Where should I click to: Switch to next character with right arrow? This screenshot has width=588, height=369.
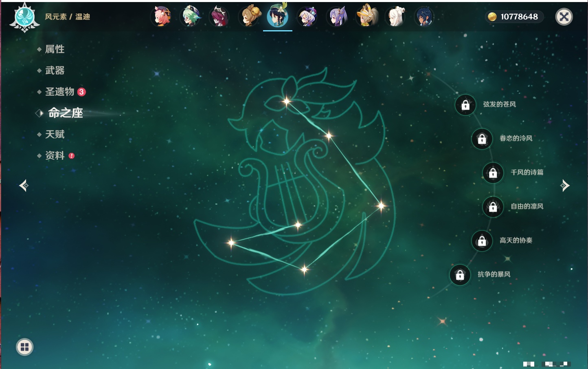pyautogui.click(x=565, y=186)
